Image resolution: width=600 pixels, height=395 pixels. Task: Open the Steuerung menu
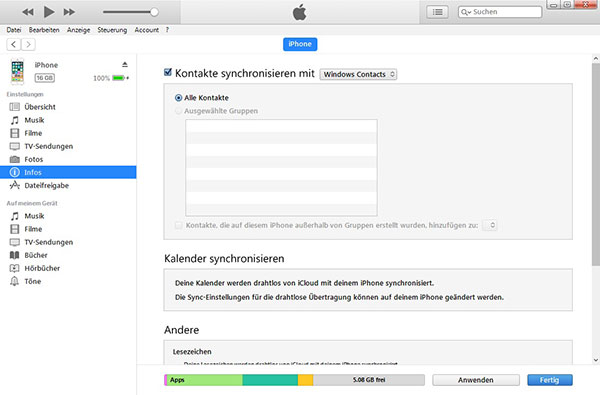pos(112,30)
